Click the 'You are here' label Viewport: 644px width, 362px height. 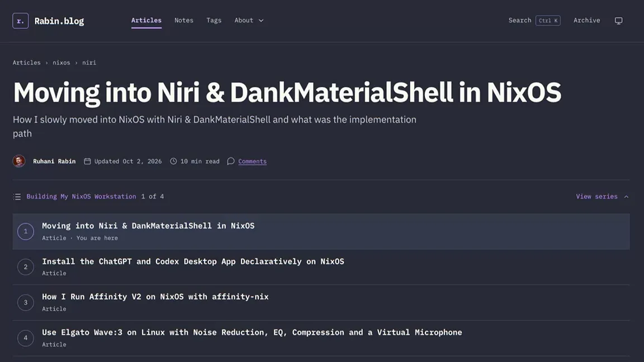coord(97,238)
